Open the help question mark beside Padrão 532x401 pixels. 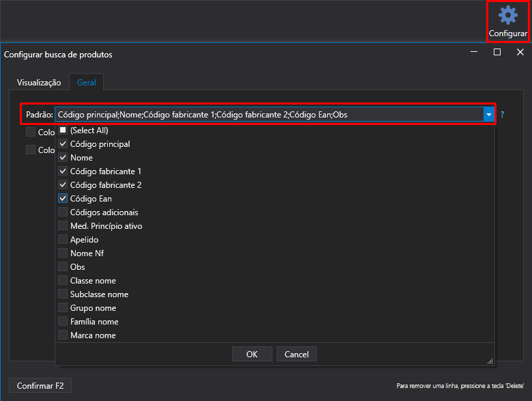point(502,115)
